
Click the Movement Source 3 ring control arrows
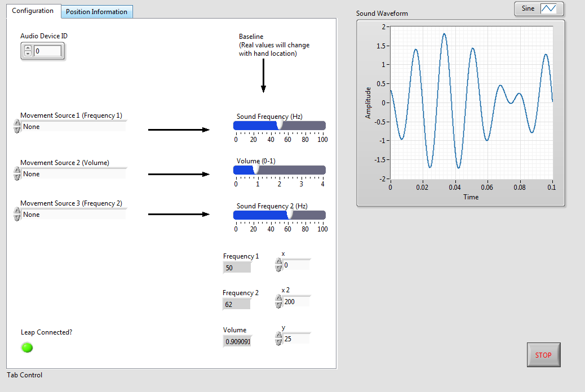tap(17, 214)
